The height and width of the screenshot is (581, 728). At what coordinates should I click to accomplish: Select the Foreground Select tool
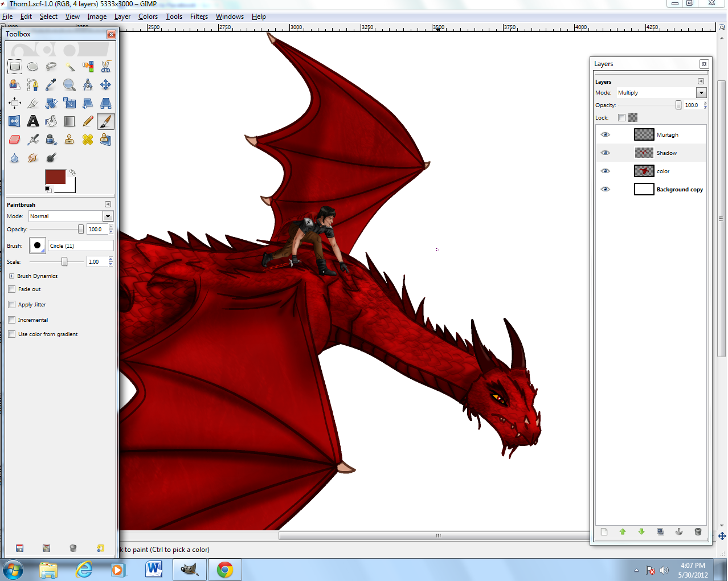coord(15,85)
